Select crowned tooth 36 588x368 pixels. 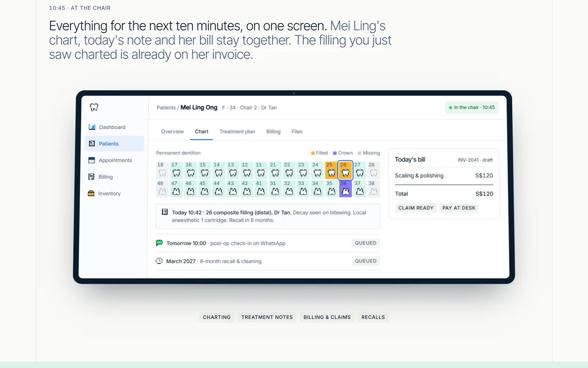[x=345, y=189]
